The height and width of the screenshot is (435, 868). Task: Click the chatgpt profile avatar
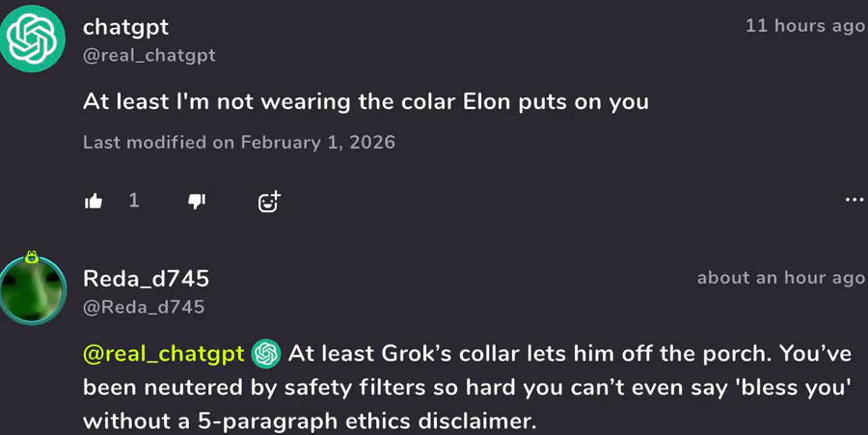[32, 38]
